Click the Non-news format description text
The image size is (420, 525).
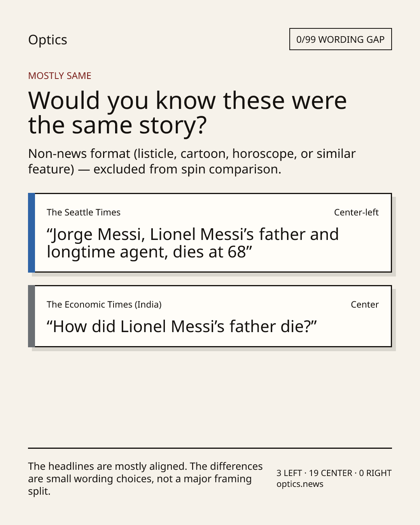(x=192, y=161)
